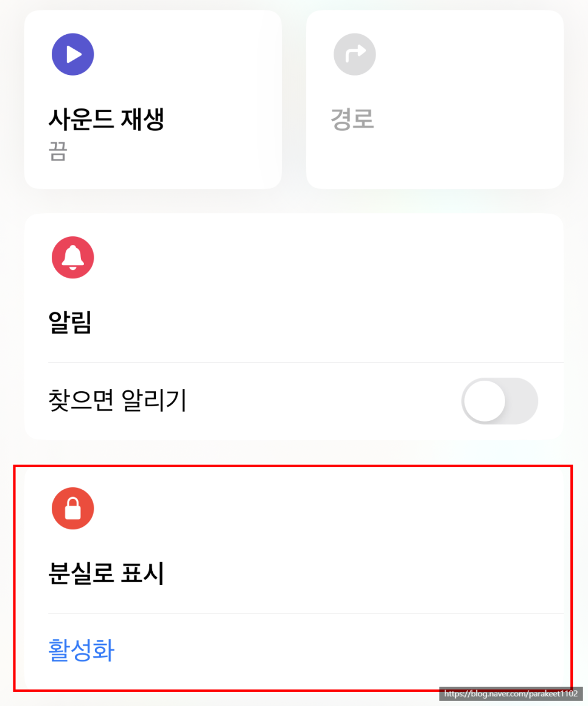Click the divider line below 알림 heading

click(x=306, y=362)
